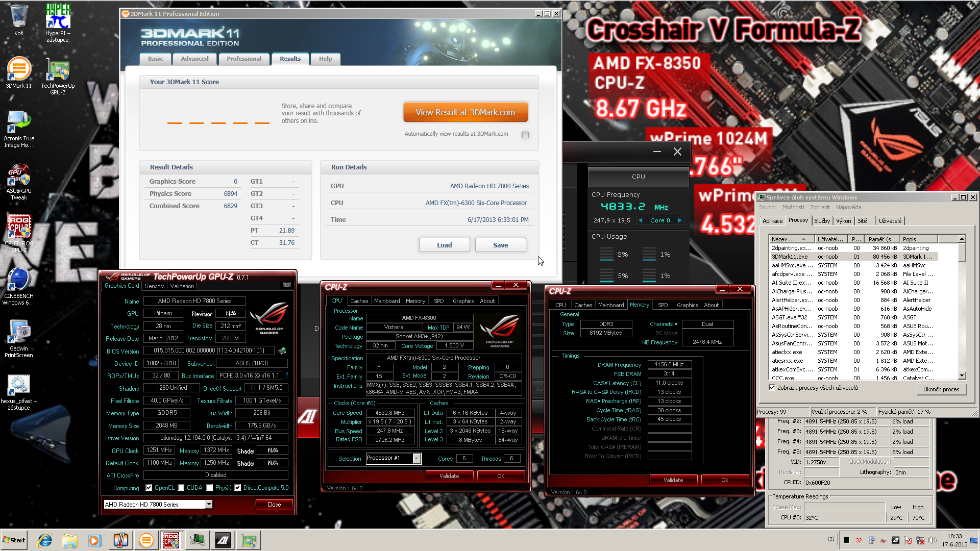Open the Soubor menu in Task Manager
Viewport: 980px width, 551px height.
click(x=767, y=207)
